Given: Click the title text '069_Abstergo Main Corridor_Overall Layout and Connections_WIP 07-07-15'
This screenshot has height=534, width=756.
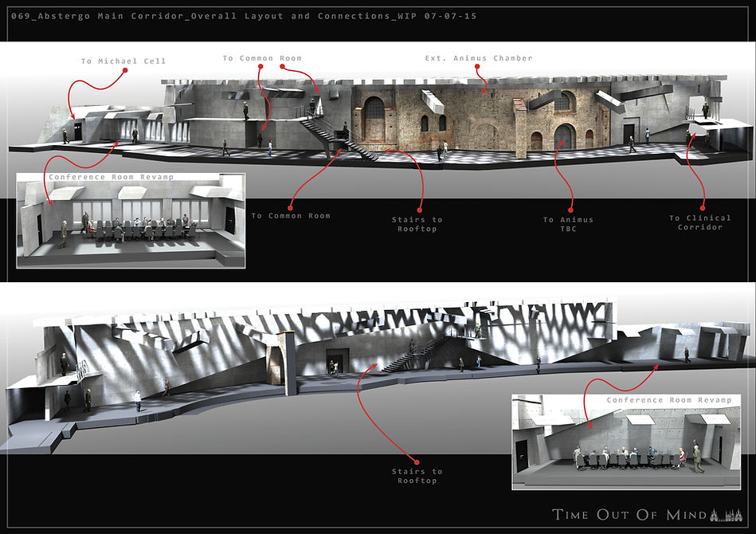Looking at the screenshot, I should pos(244,16).
